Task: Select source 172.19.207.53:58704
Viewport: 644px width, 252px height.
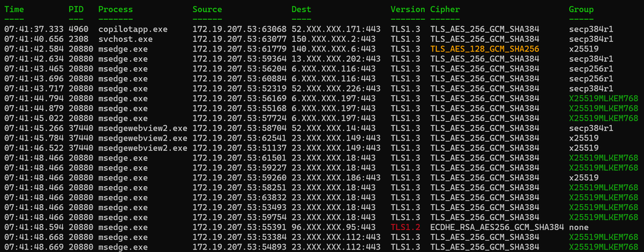Action: pos(239,128)
